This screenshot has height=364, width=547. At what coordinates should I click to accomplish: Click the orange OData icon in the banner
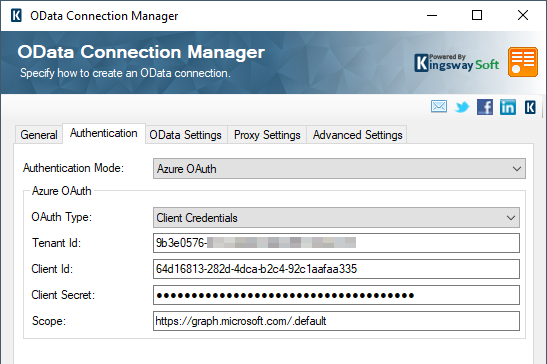coord(523,62)
